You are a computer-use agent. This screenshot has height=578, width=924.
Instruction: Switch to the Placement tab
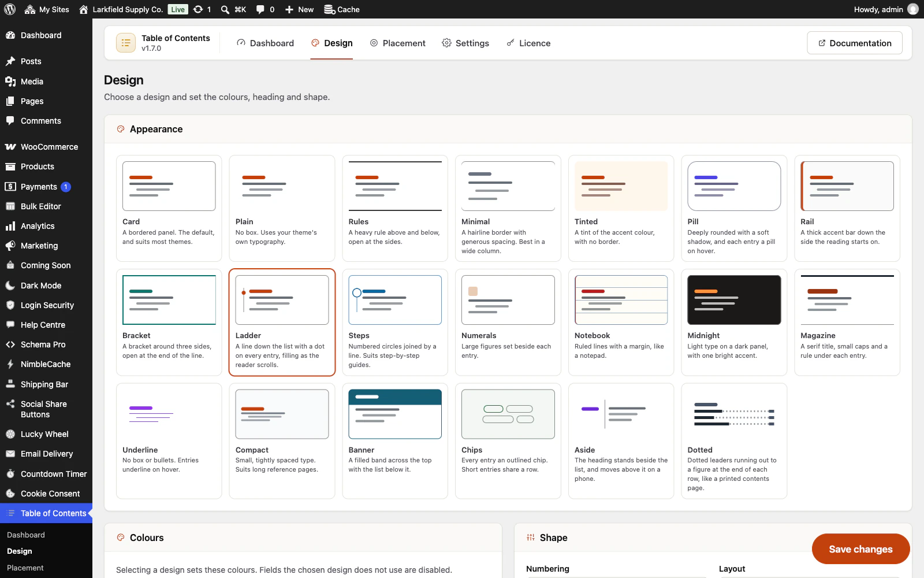click(397, 43)
